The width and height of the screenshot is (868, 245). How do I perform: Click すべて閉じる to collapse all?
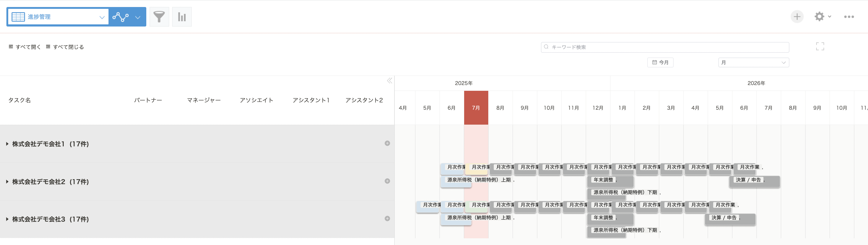coord(65,47)
